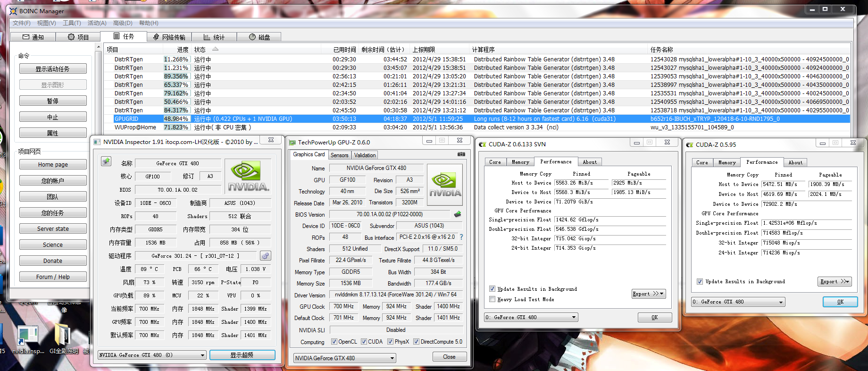This screenshot has width=868, height=371.
Task: Click the save BIOS chip icon in GPU-Z
Action: pos(457,214)
